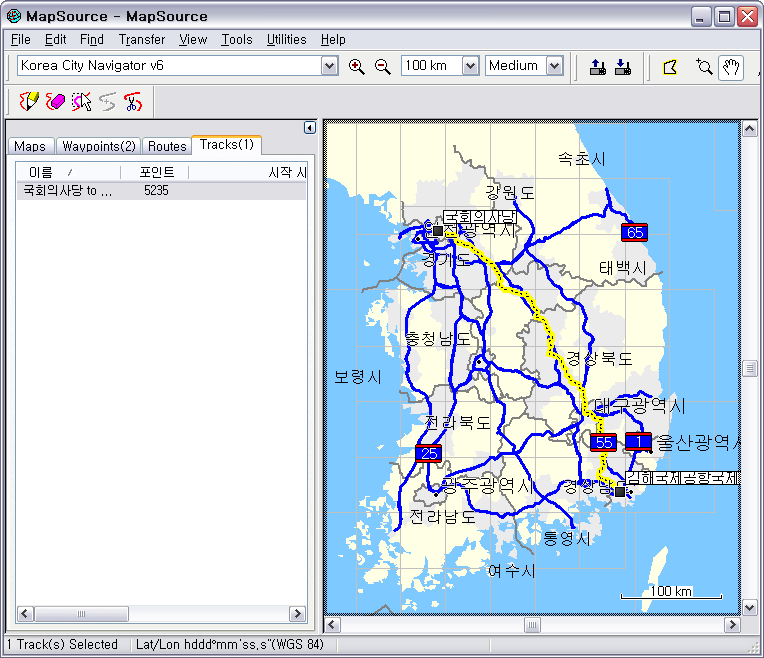Open the Transfer menu
Image resolution: width=764 pixels, height=658 pixels.
[x=142, y=39]
